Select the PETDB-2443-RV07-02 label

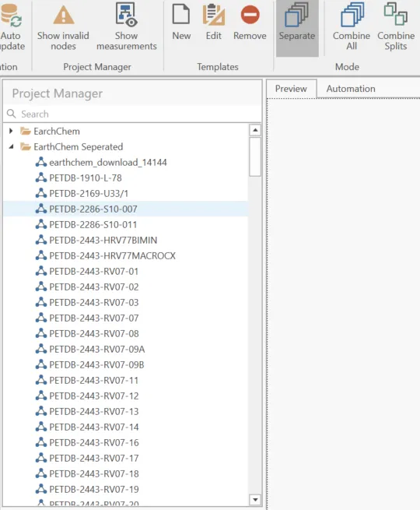pyautogui.click(x=94, y=287)
